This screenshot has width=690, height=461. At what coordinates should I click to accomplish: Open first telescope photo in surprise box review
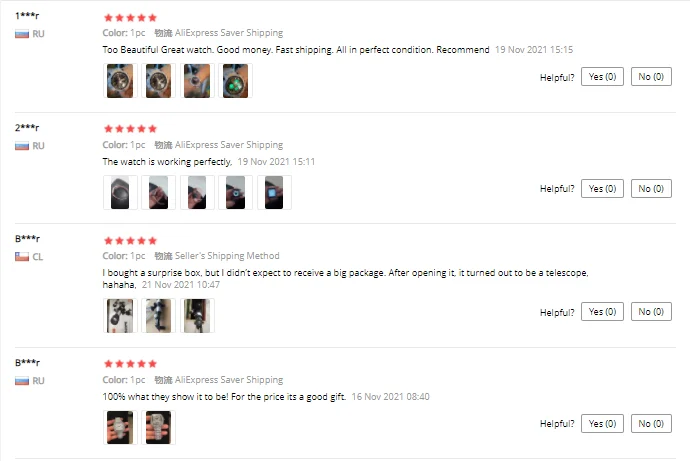coord(120,316)
